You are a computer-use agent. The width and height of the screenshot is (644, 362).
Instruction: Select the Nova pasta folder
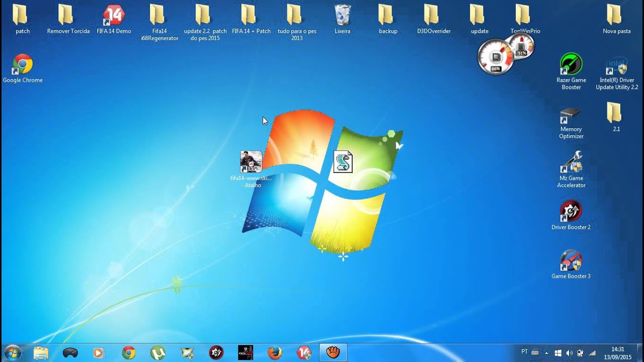pos(617,19)
